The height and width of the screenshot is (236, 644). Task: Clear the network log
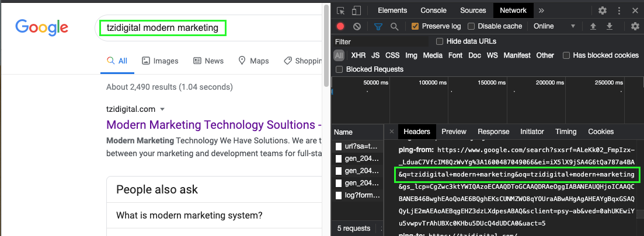point(356,26)
